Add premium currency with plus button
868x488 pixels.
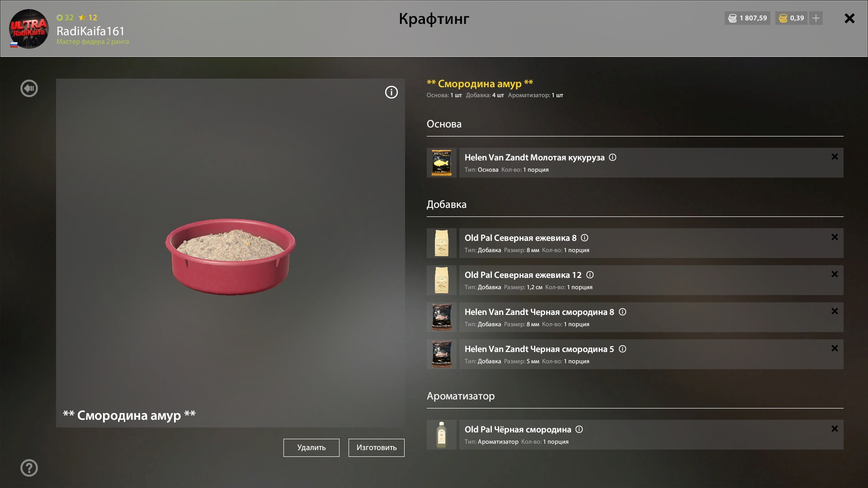[x=816, y=18]
